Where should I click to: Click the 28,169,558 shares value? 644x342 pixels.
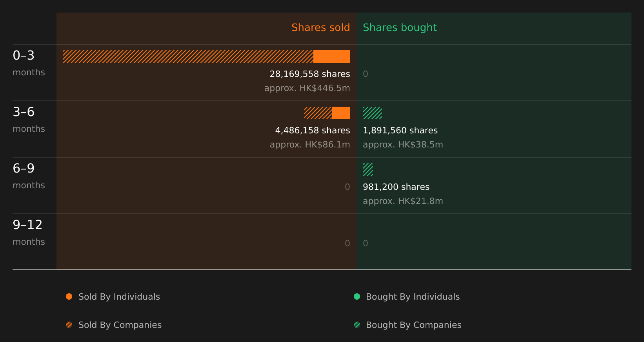[x=310, y=74]
